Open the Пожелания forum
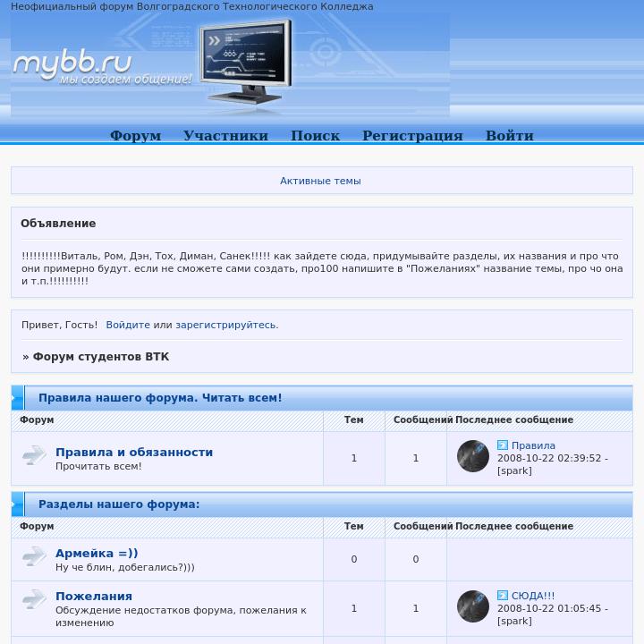Image resolution: width=644 pixels, height=644 pixels. [94, 597]
